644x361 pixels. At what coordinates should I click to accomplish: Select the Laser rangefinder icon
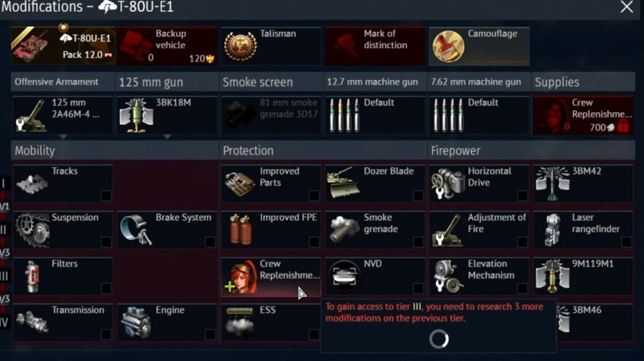(x=552, y=229)
